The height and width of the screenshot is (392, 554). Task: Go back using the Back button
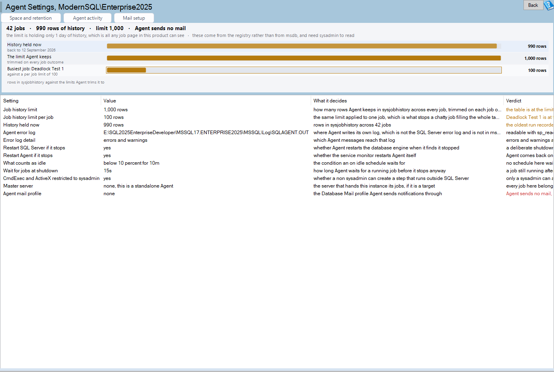[533, 5]
